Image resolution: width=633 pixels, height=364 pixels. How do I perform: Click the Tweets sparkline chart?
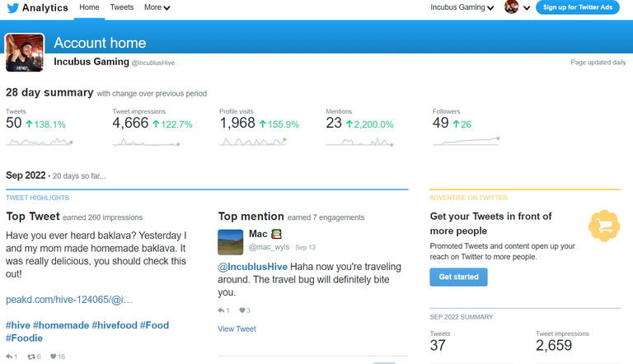(x=40, y=142)
